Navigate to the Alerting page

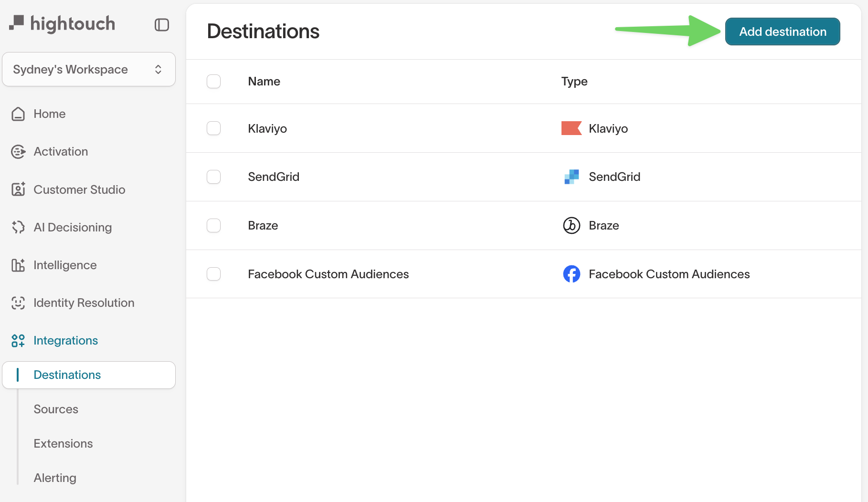55,478
